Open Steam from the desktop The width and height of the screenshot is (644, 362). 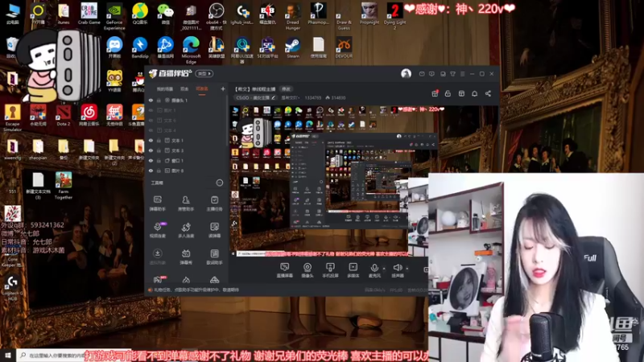tap(293, 48)
